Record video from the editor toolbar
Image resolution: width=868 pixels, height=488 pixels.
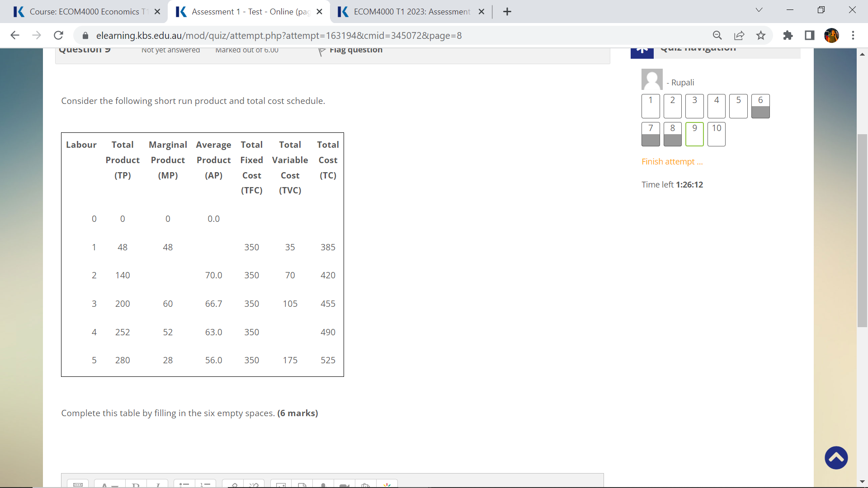345,485
